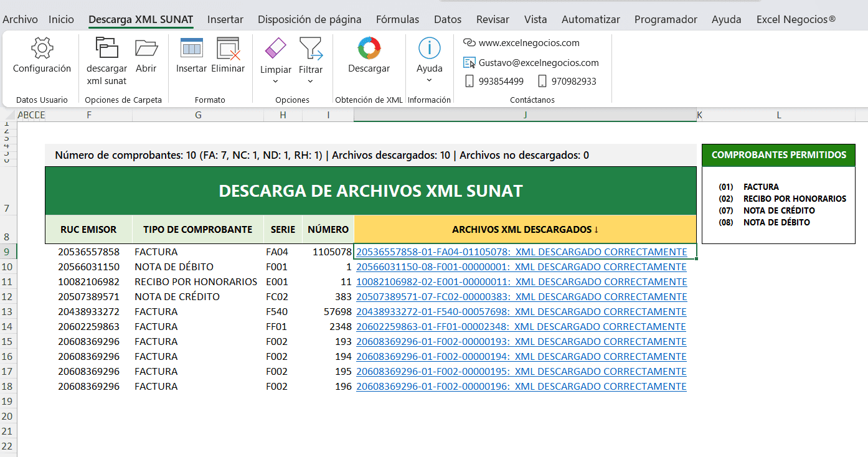Screen dimensions: 868x457
Task: Select the cell with RUC 10082106982
Action: tap(88, 282)
